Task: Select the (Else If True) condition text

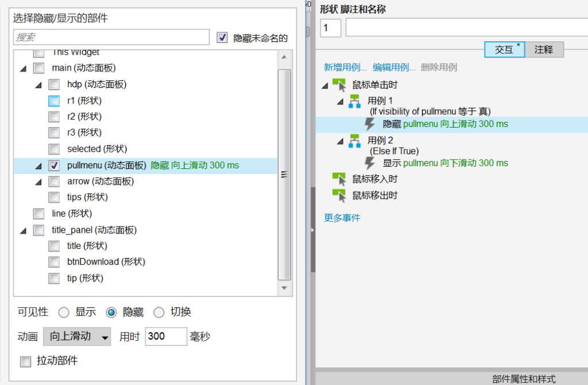Action: click(394, 151)
